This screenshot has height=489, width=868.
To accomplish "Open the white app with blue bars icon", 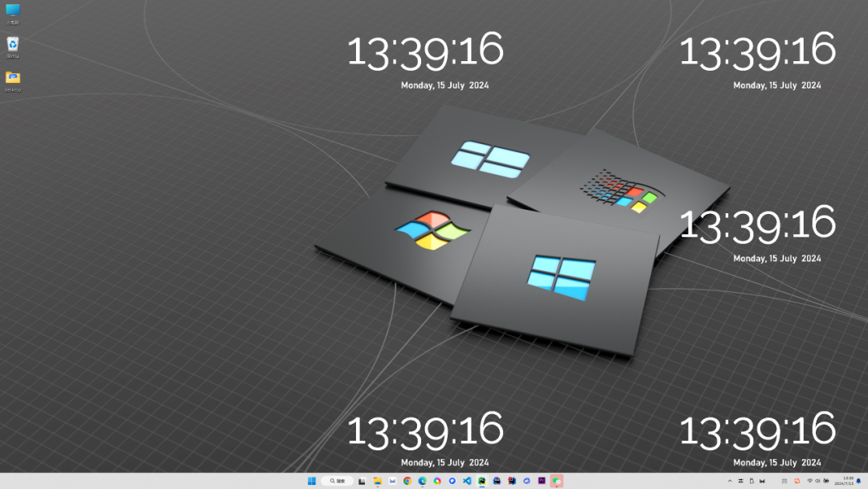I will click(392, 481).
